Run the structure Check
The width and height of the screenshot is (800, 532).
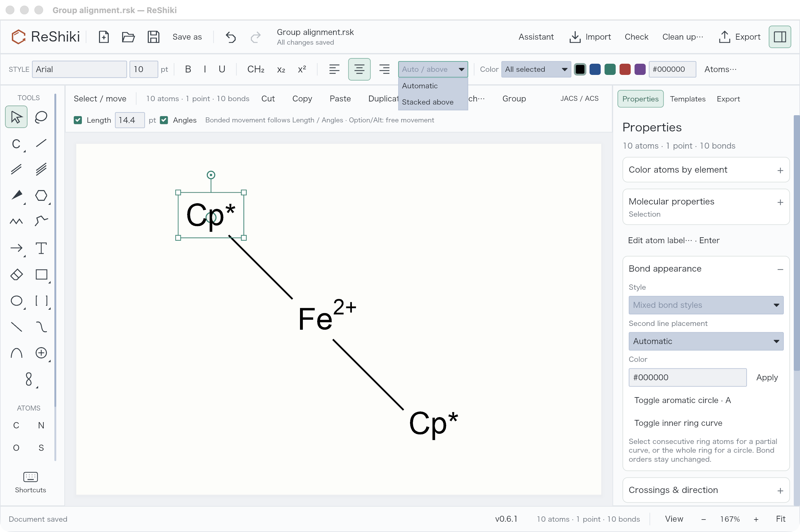(x=636, y=37)
